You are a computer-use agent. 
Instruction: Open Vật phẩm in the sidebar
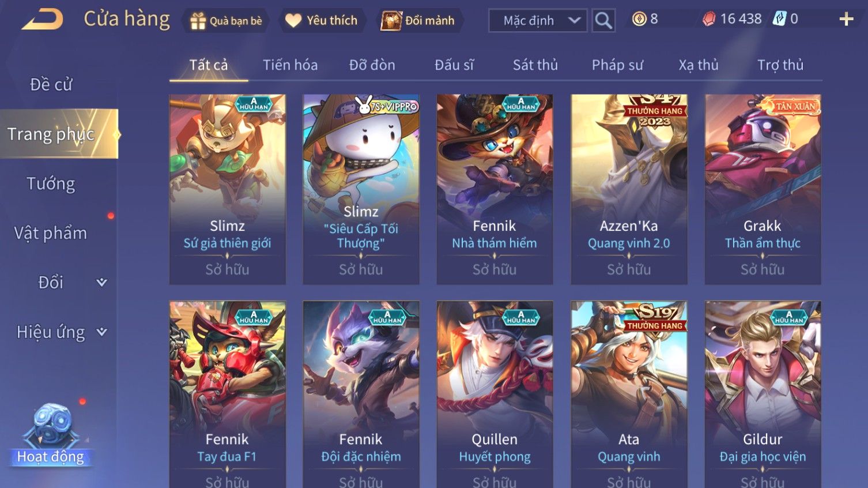(51, 233)
